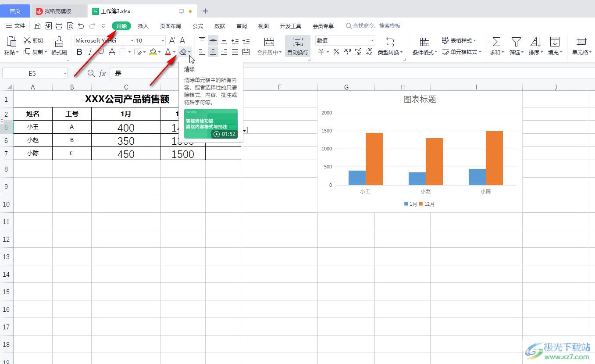Screen dimensions: 595x364
Task: Increase indent in the alignment group
Action: point(246,40)
